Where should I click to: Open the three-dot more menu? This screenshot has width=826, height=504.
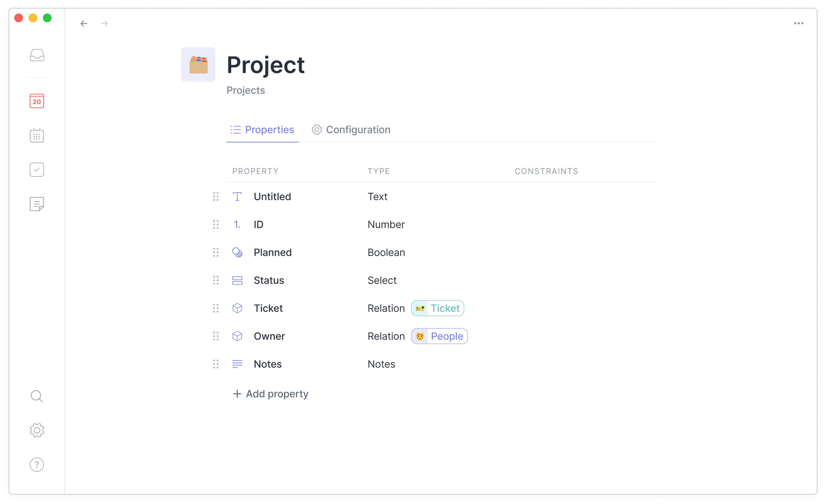point(798,24)
